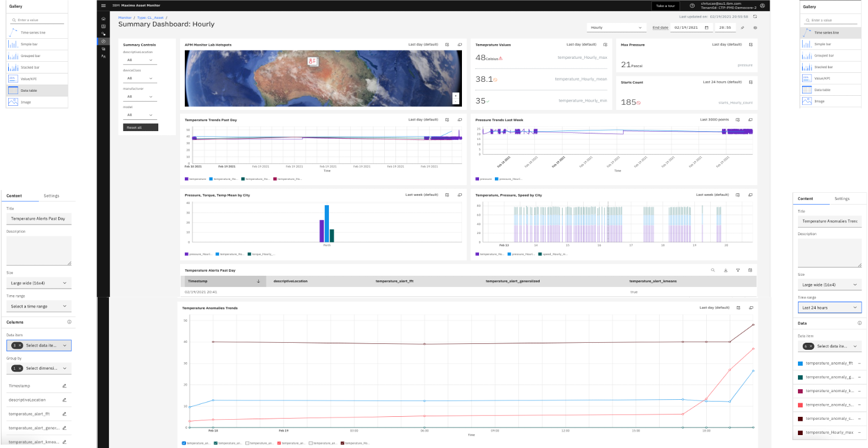Filter the Temperature Alerts Past Day table

pyautogui.click(x=738, y=270)
